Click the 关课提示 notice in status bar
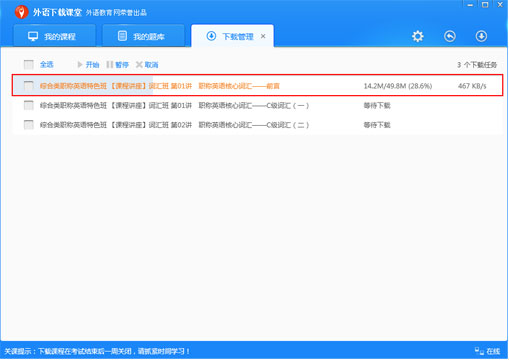Viewport: 509px width, 360px height. (x=97, y=351)
